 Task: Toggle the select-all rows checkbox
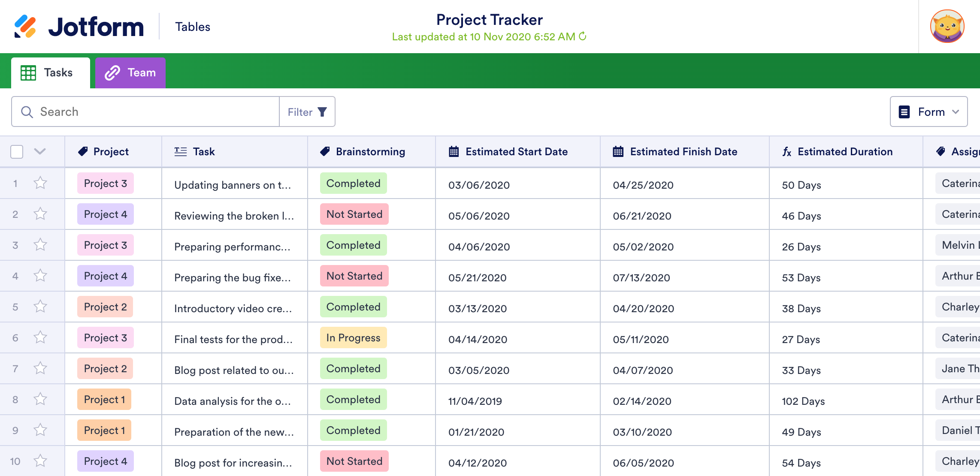click(17, 151)
